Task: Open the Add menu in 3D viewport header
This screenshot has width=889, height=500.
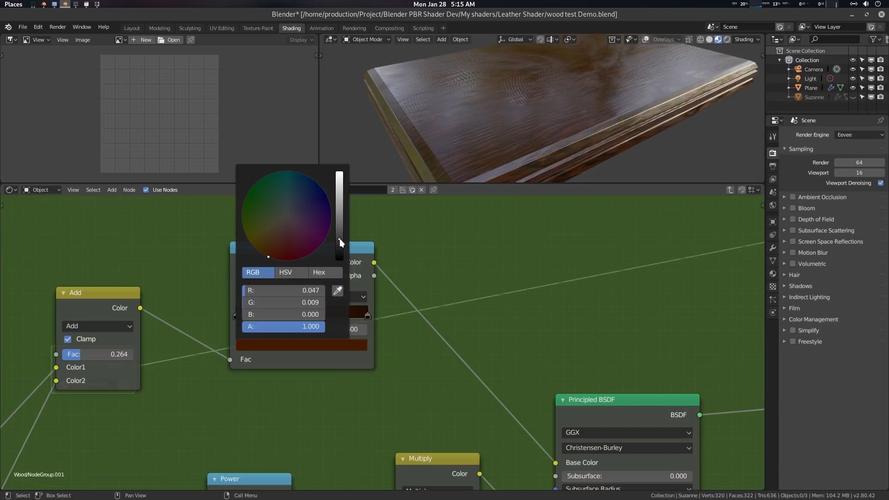Action: tap(442, 40)
